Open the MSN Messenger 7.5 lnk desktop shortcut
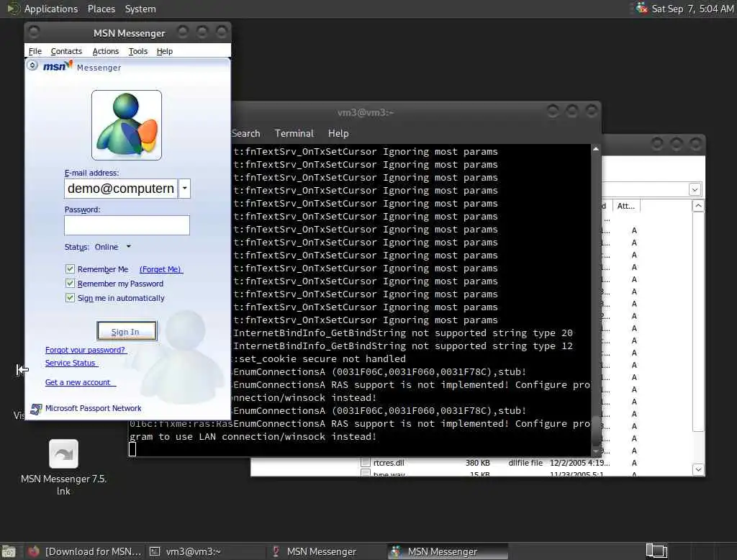Viewport: 737px width, 560px height. point(63,467)
